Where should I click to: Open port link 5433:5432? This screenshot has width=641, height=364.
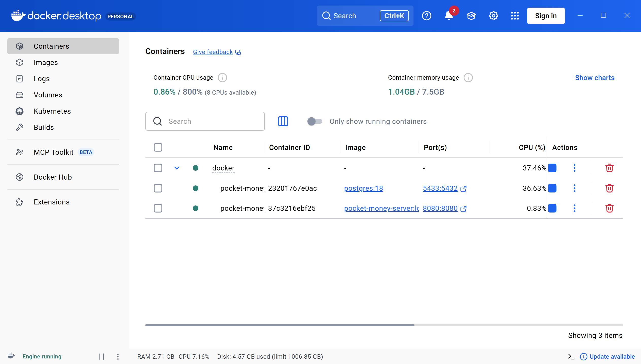point(440,188)
